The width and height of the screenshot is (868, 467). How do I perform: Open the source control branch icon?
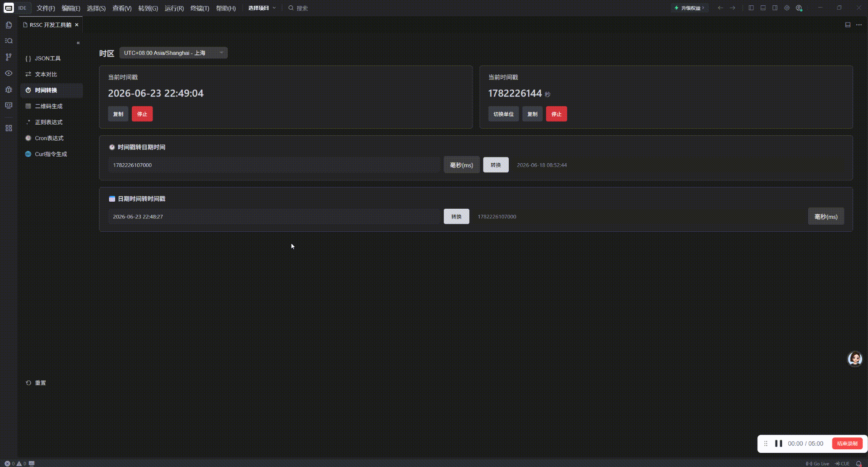coord(8,57)
